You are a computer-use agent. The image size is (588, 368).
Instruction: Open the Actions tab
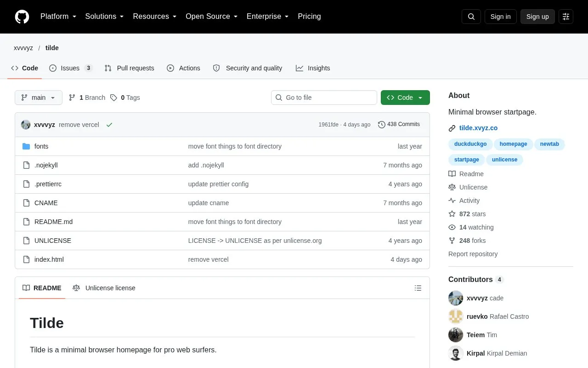[183, 68]
